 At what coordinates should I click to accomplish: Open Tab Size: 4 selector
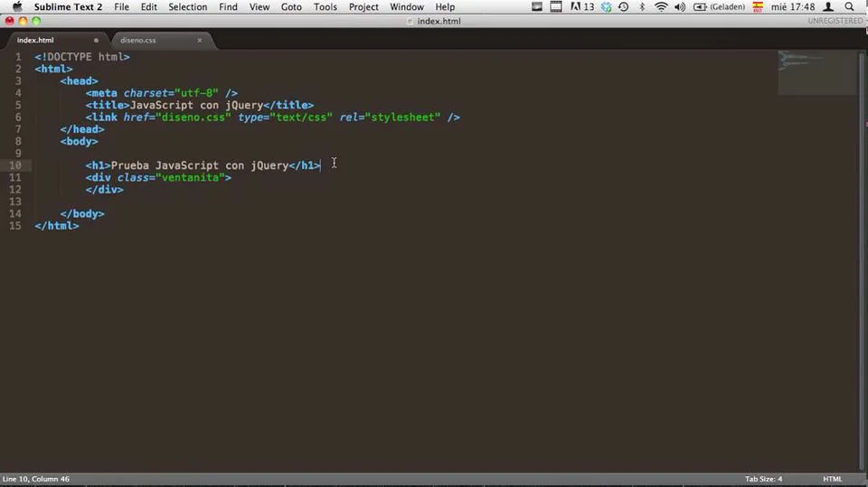click(x=763, y=479)
